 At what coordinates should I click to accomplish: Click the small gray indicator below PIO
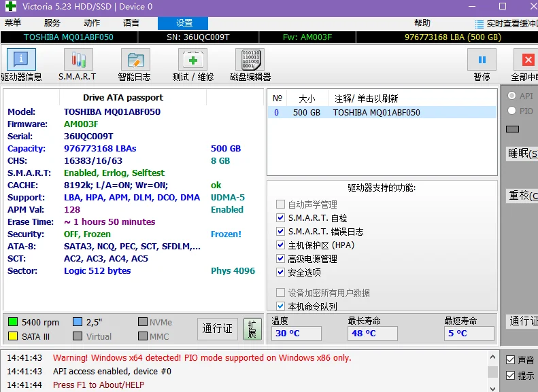[512, 129]
